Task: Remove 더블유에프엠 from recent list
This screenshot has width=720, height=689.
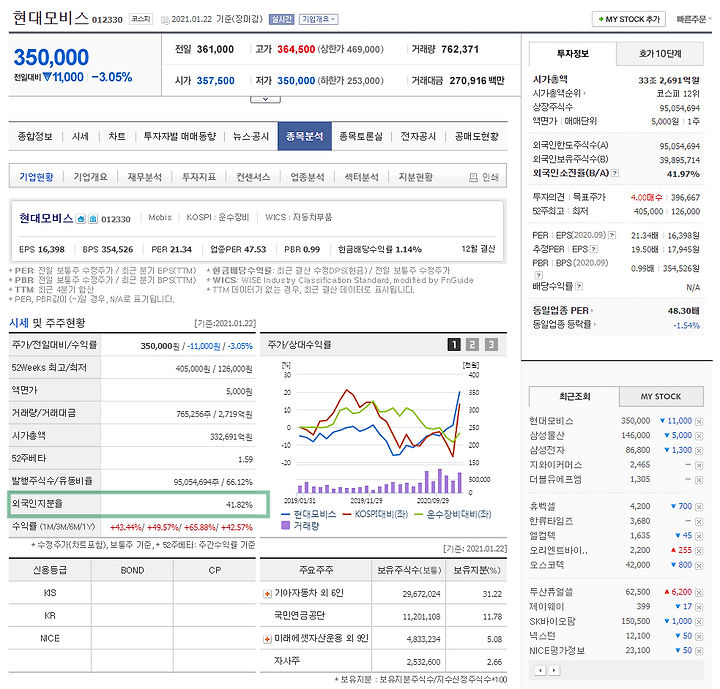Action: [699, 480]
